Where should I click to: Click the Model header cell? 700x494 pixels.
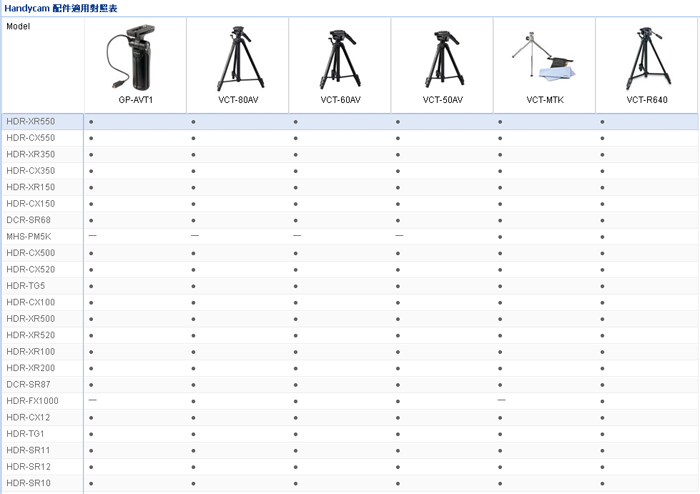[43, 65]
